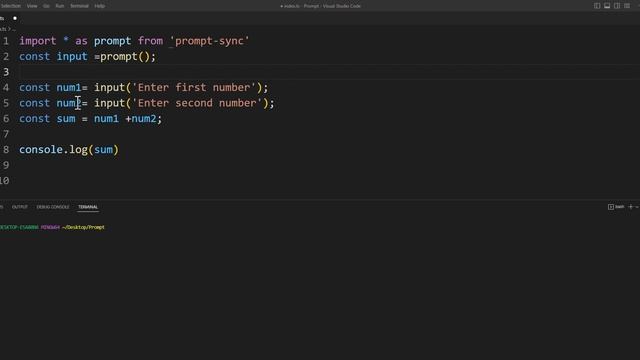Open the Run menu
Image resolution: width=640 pixels, height=360 pixels.
pyautogui.click(x=60, y=6)
